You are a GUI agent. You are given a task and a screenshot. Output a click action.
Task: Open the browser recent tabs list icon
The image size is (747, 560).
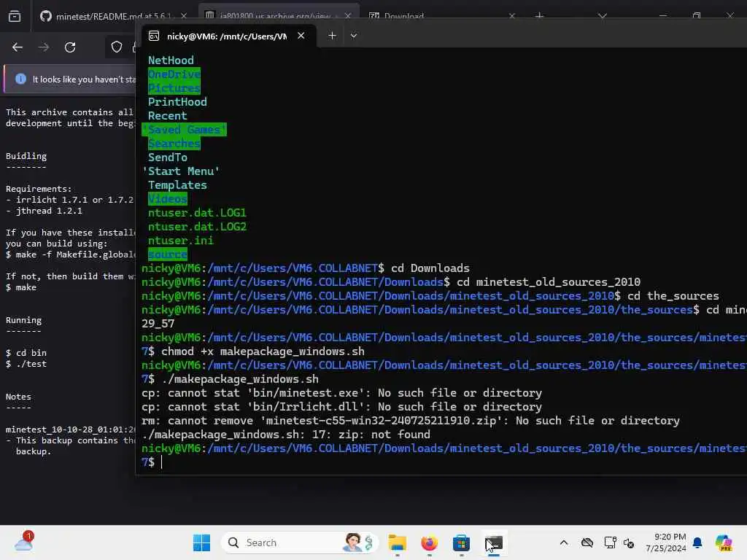click(x=15, y=16)
